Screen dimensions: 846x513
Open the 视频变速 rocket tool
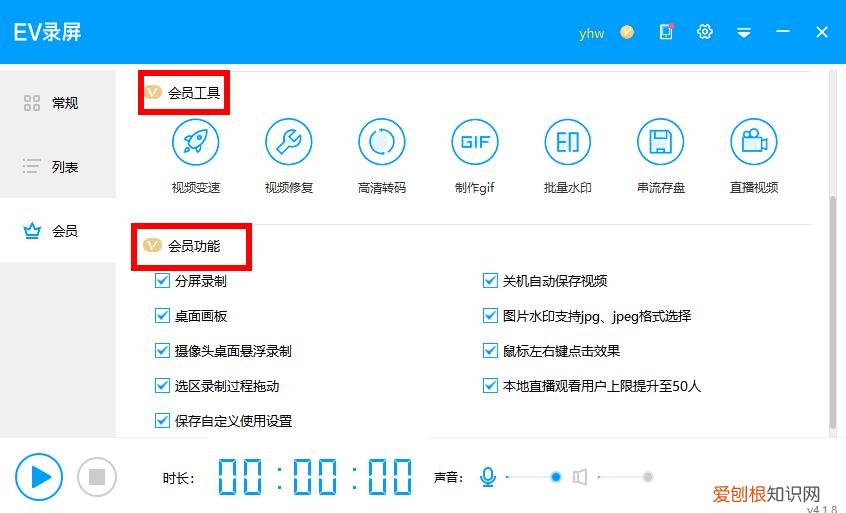point(195,142)
